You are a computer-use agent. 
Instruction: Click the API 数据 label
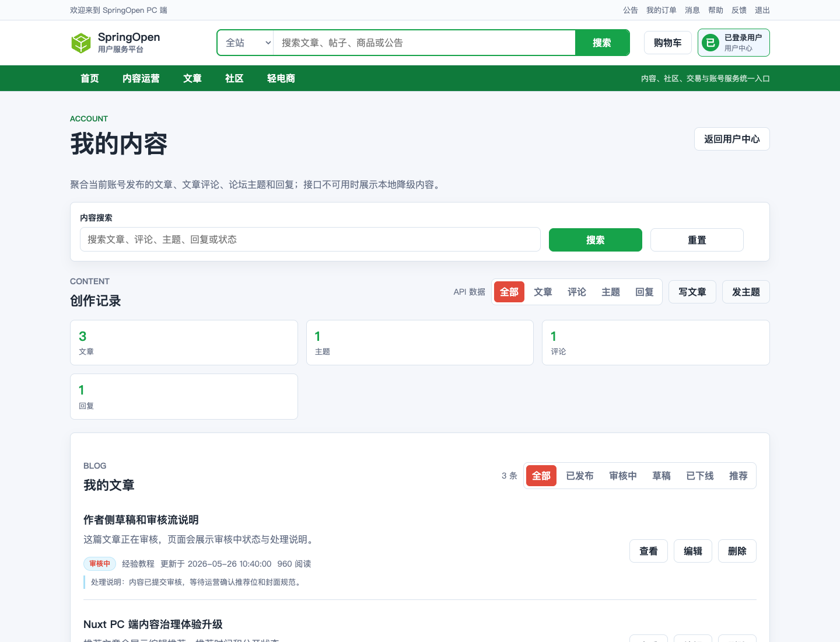[x=470, y=292]
